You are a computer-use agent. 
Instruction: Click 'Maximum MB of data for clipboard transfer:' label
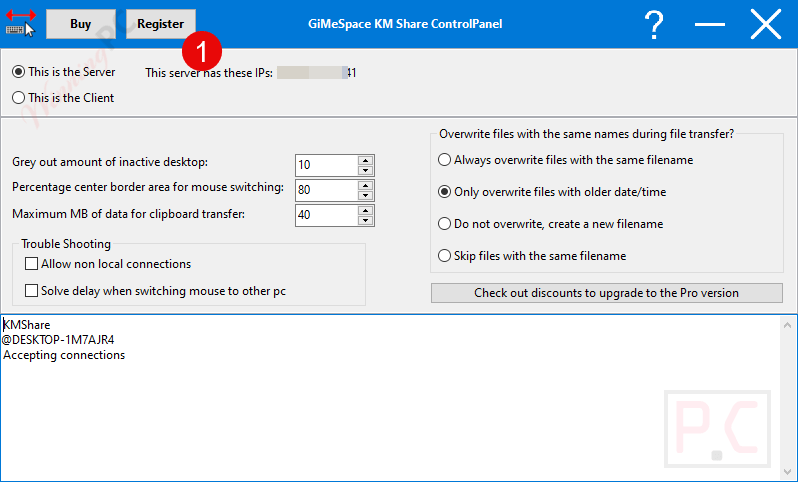pyautogui.click(x=128, y=214)
